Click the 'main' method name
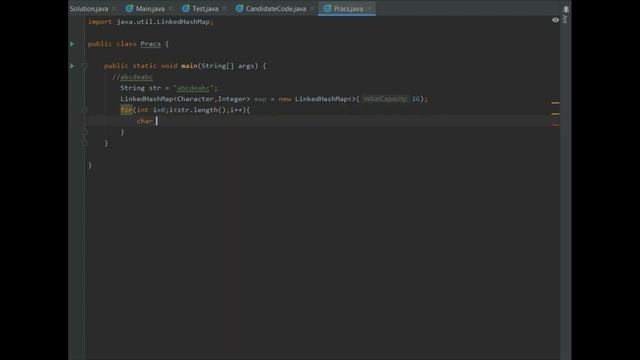The height and width of the screenshot is (360, 640). coord(189,66)
